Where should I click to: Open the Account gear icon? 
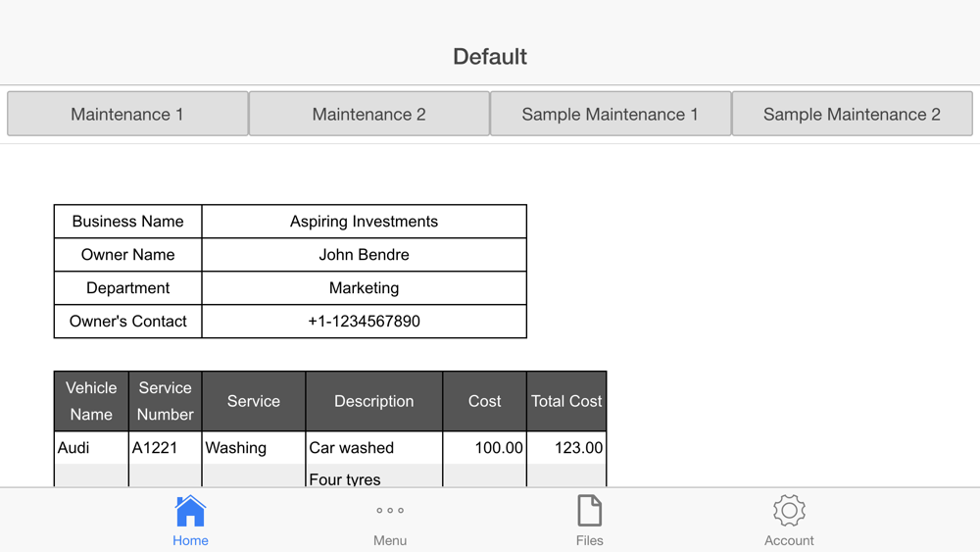pos(789,511)
